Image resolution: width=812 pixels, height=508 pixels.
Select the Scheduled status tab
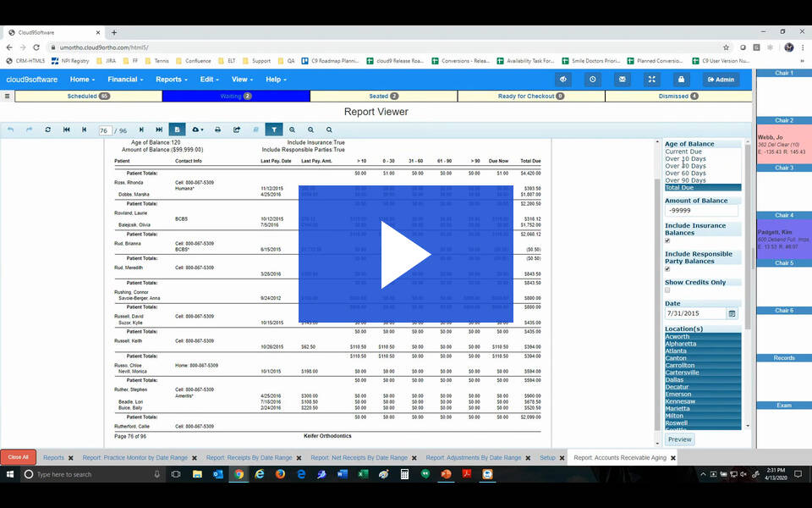tap(88, 96)
